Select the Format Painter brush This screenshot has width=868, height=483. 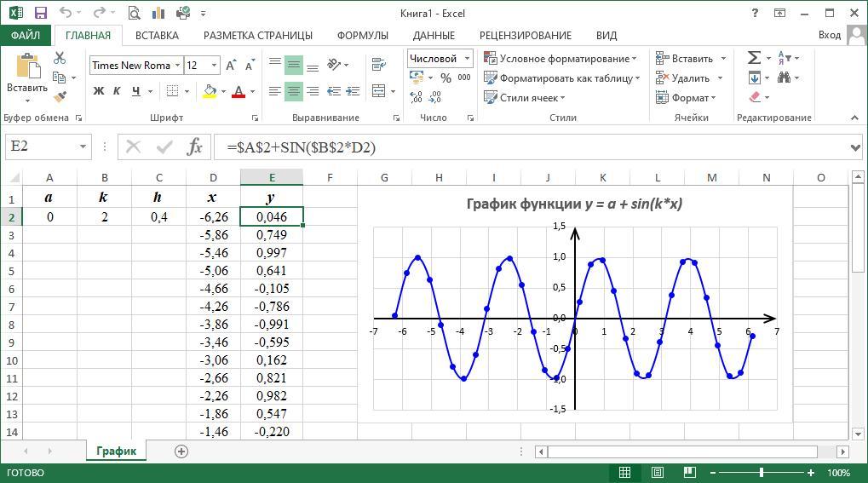click(60, 97)
